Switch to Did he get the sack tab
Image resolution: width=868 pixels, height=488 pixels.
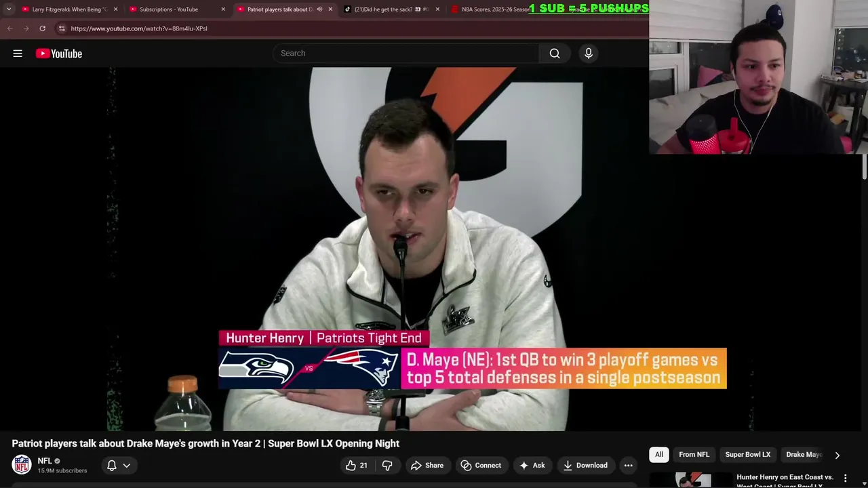391,9
